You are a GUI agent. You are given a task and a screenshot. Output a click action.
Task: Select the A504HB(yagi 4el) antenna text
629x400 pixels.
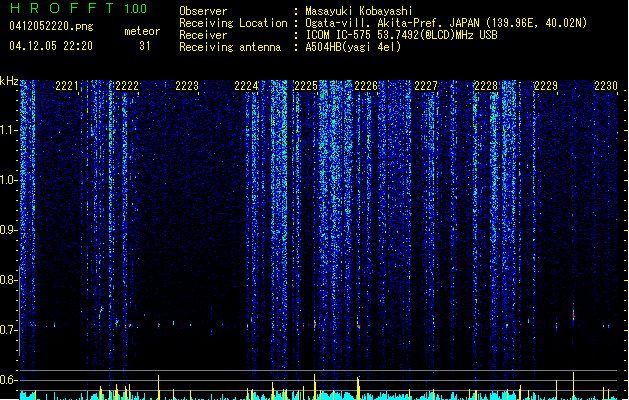(353, 47)
